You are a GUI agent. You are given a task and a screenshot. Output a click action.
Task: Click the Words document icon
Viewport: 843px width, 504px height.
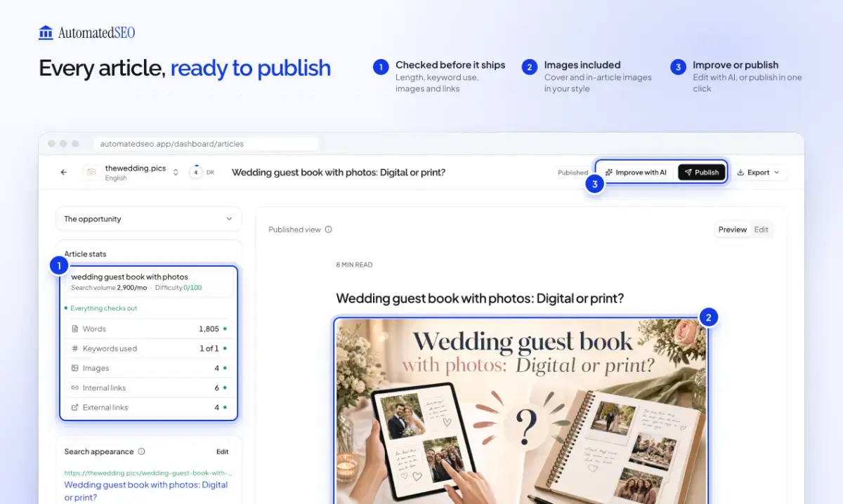point(75,329)
